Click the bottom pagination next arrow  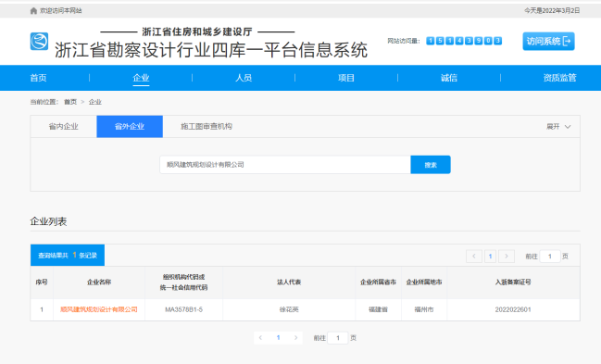click(295, 338)
